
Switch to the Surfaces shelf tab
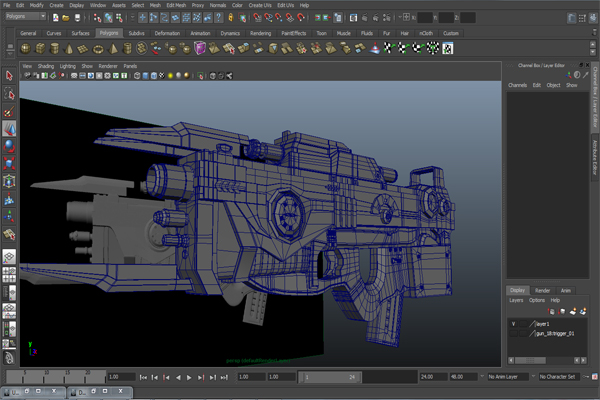click(x=80, y=33)
